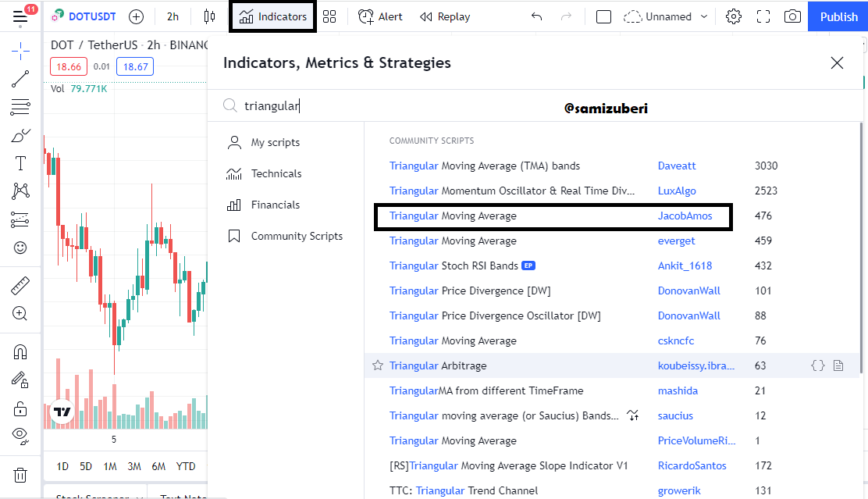868x499 pixels.
Task: Set chart range to 1D
Action: coord(62,466)
